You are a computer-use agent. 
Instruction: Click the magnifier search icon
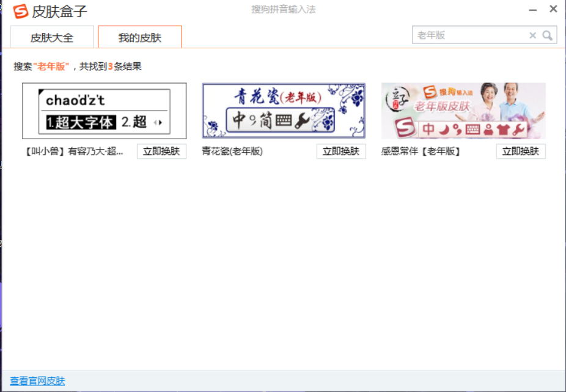coord(547,35)
